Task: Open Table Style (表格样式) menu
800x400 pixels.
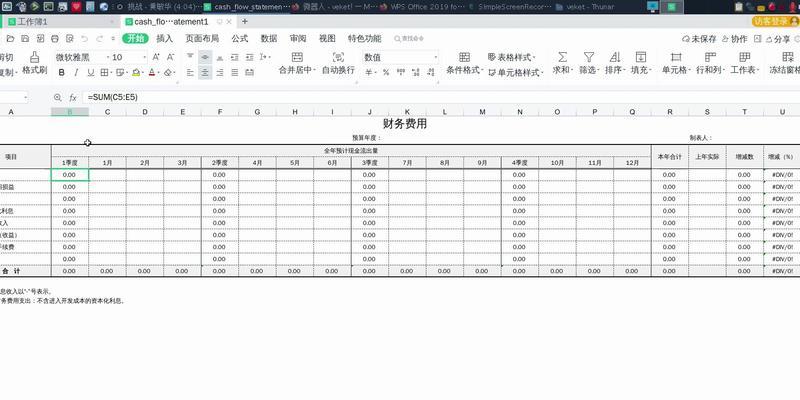Action: [511, 57]
